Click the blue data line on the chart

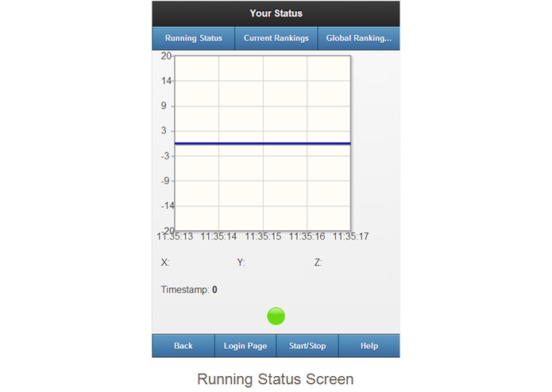coord(263,144)
